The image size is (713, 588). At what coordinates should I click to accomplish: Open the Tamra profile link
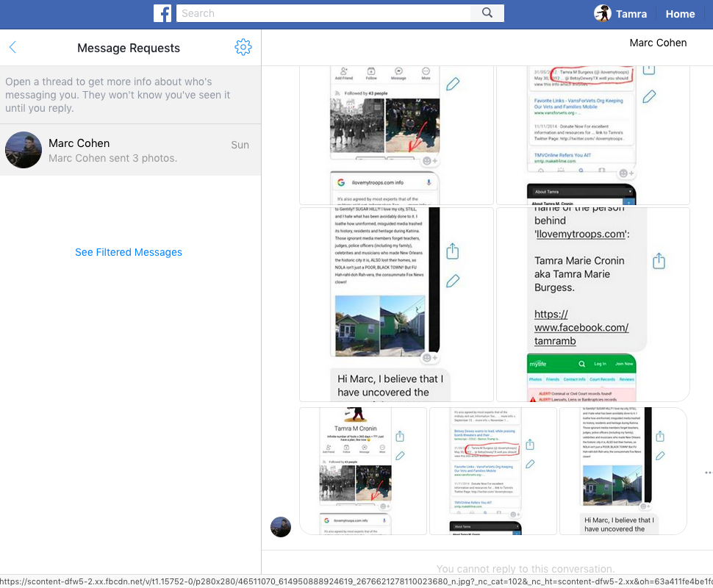pos(631,14)
